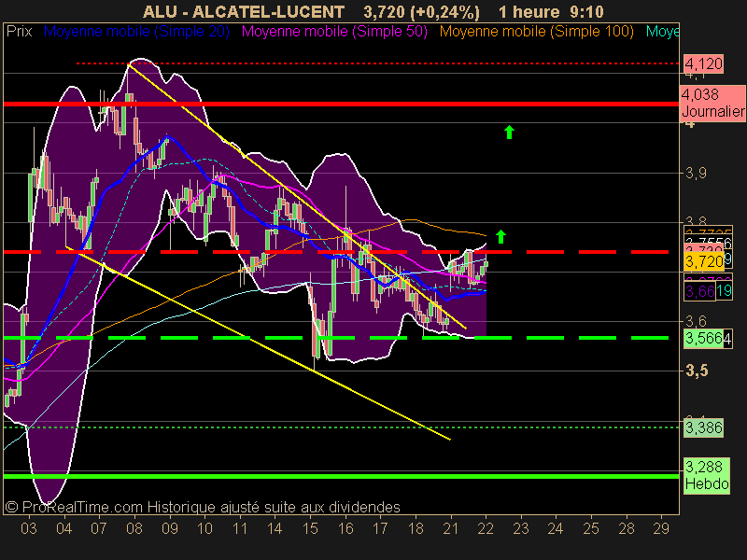
Task: Click date 29 on the time axis
Action: (661, 528)
